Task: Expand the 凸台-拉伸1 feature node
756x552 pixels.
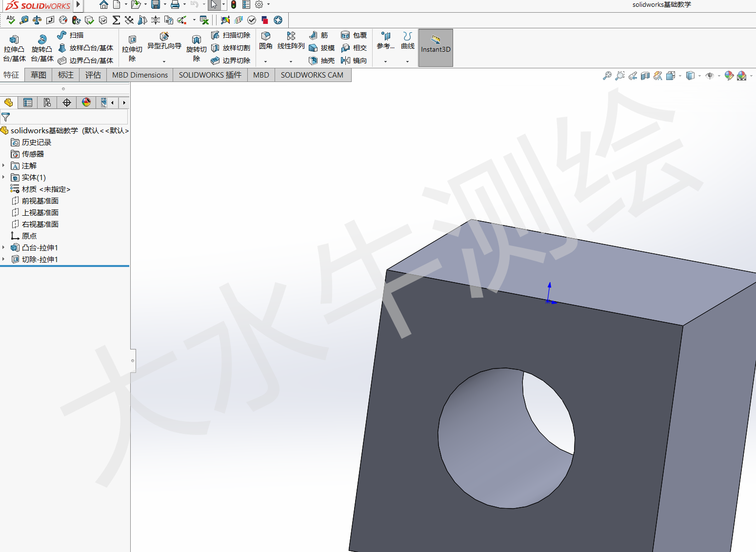Action: 4,247
